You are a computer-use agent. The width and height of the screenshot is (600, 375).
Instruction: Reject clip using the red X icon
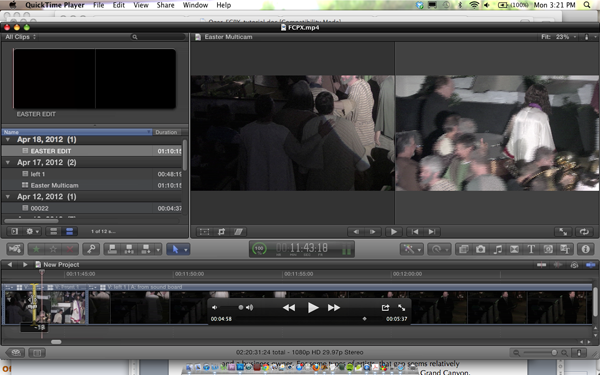point(70,249)
